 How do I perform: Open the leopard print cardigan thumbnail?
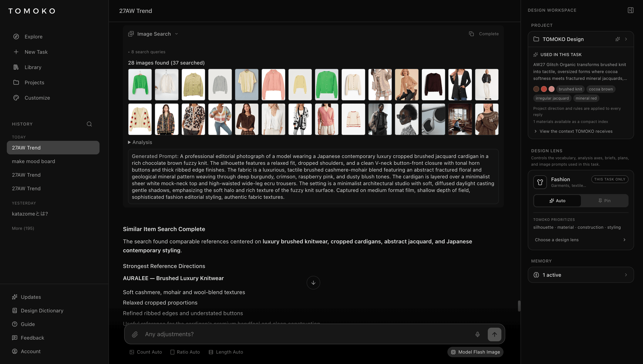coord(193,119)
